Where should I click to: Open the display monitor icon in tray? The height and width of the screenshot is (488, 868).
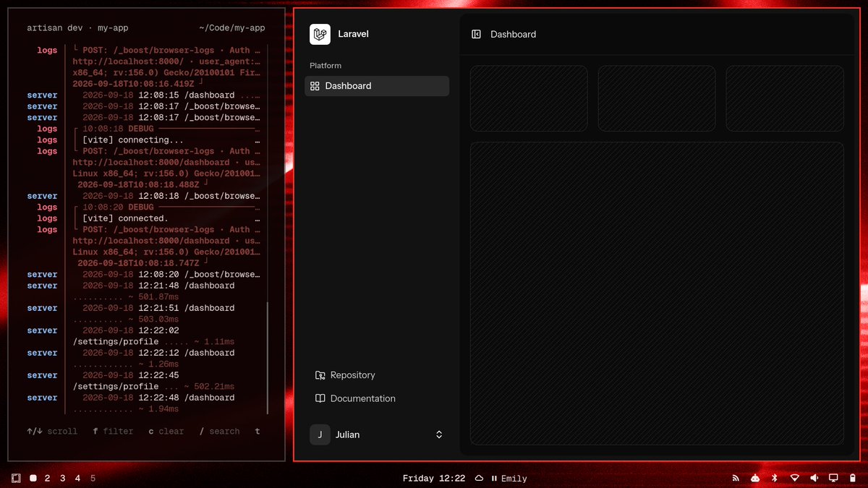point(833,478)
